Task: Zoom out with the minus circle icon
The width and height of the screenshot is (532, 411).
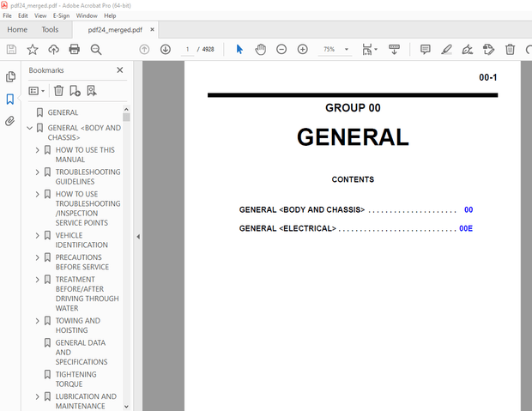Action: [x=281, y=50]
